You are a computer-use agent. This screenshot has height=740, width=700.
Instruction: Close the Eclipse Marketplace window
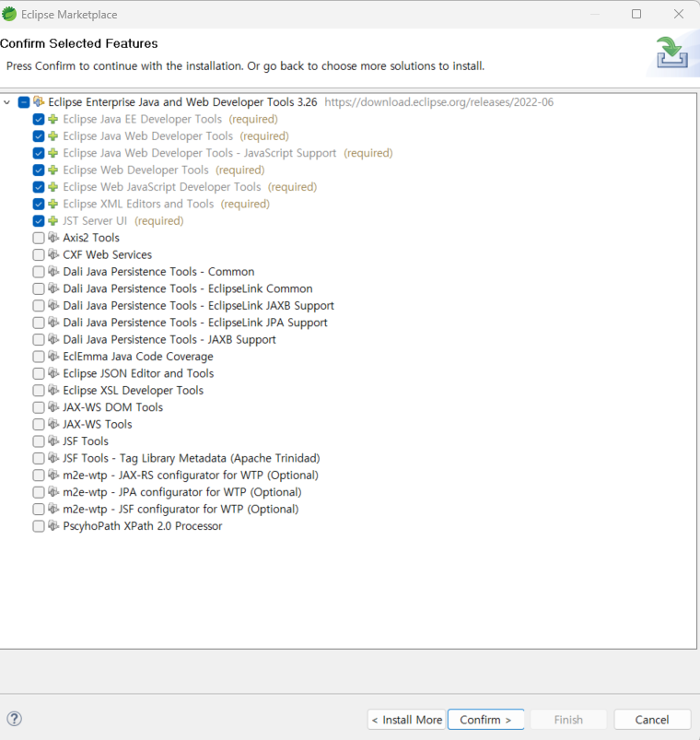679,14
